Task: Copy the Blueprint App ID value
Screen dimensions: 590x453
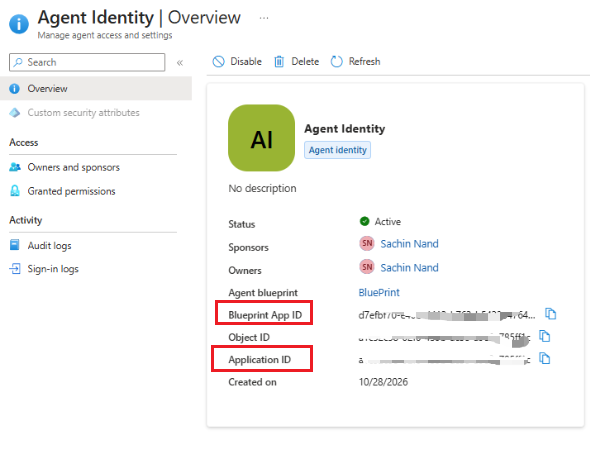Action: [x=550, y=314]
